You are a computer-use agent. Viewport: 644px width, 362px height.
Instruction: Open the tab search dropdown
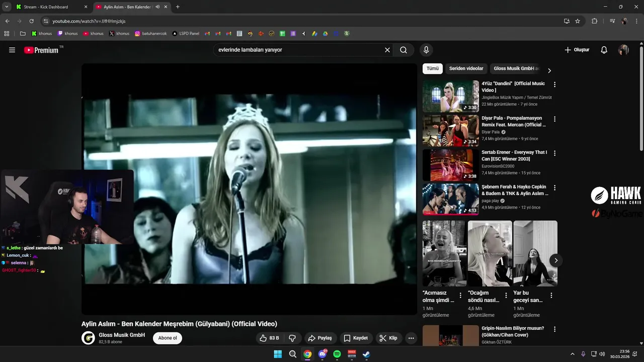click(x=6, y=7)
